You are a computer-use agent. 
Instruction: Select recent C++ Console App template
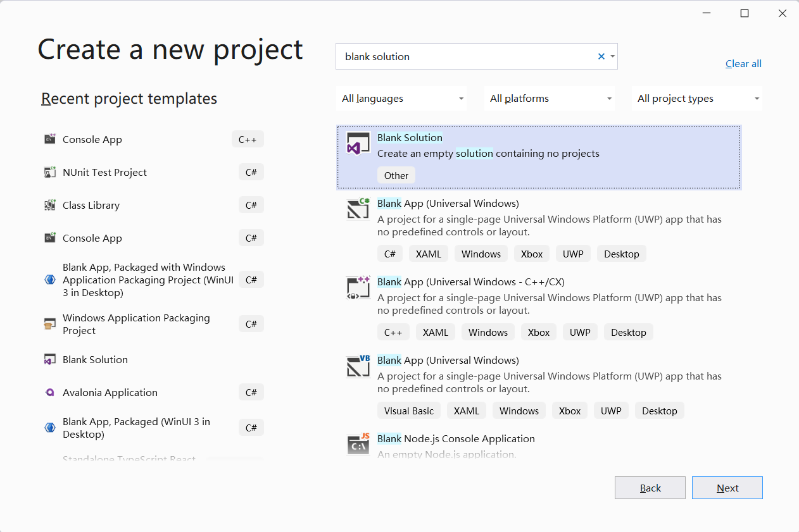tap(92, 140)
